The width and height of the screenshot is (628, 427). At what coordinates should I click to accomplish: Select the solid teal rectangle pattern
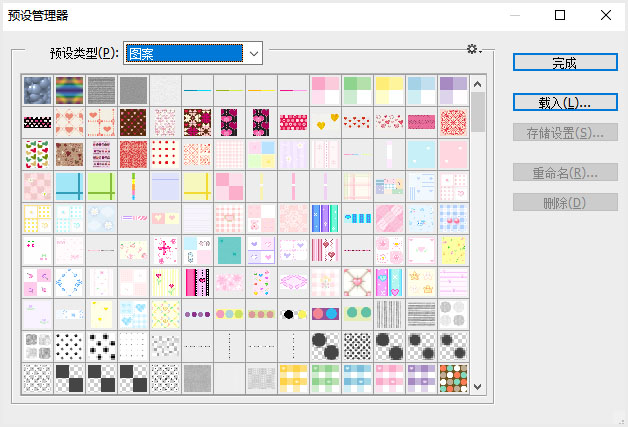tap(229, 251)
